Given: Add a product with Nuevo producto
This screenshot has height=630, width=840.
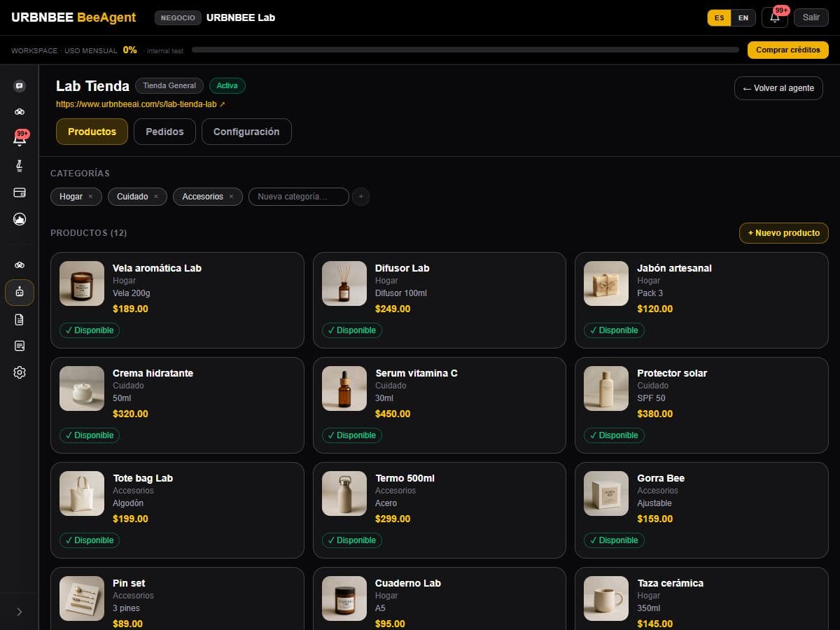Looking at the screenshot, I should point(784,233).
